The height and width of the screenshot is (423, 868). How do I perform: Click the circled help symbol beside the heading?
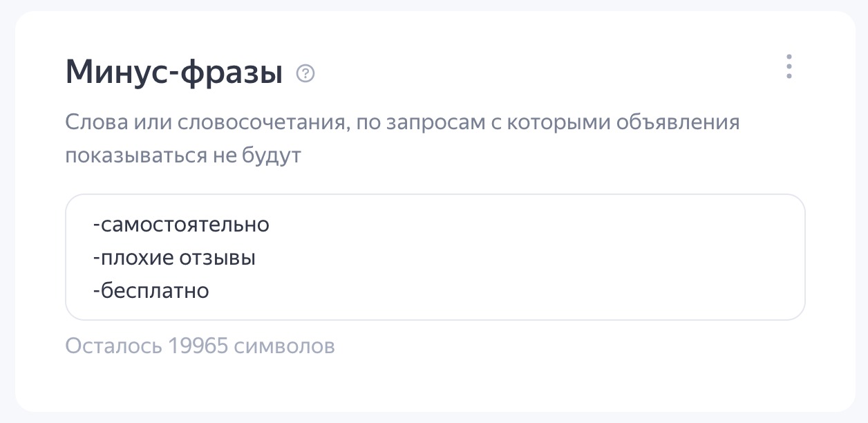(307, 73)
